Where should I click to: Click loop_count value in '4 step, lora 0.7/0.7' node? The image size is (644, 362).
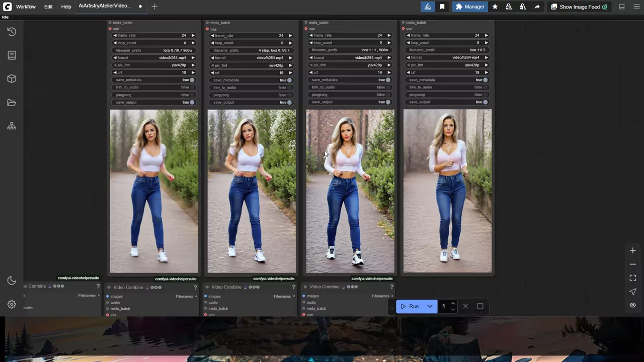(x=282, y=43)
